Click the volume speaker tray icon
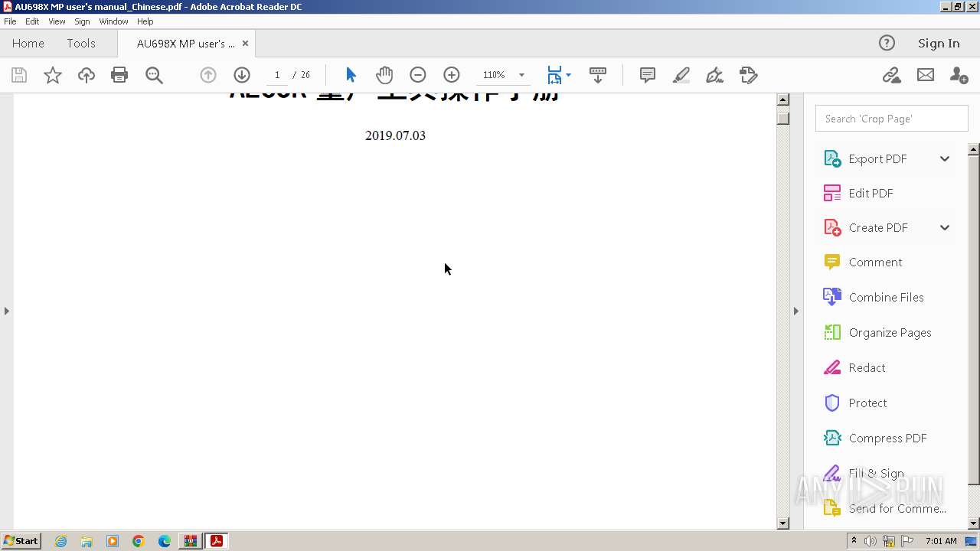Screen dimensions: 980x551 pos(871,541)
